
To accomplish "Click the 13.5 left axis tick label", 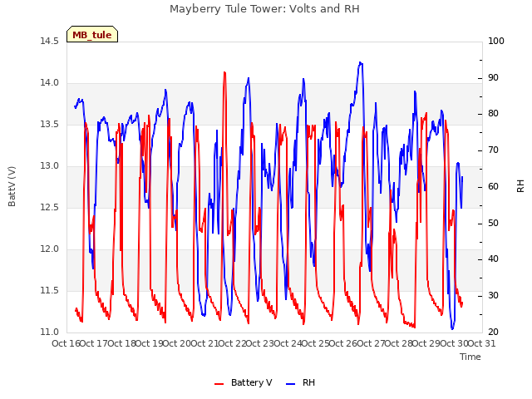I will pyautogui.click(x=49, y=124).
